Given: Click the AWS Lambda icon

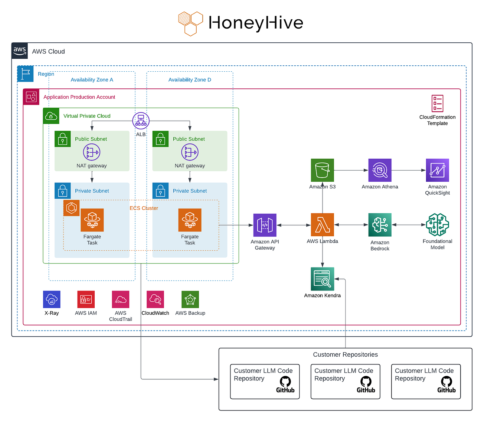Looking at the screenshot, I should tap(322, 225).
